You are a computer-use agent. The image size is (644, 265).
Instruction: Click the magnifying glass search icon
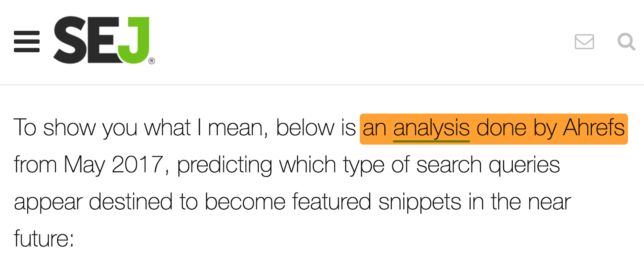click(x=626, y=41)
